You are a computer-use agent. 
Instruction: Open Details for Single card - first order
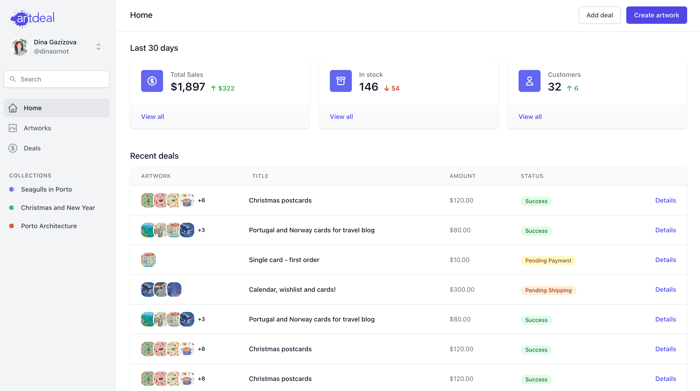(665, 260)
